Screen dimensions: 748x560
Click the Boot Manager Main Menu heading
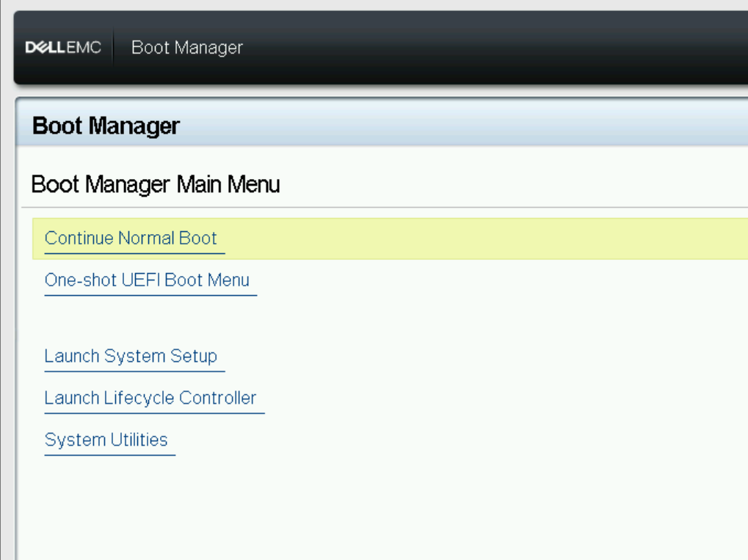pos(155,184)
